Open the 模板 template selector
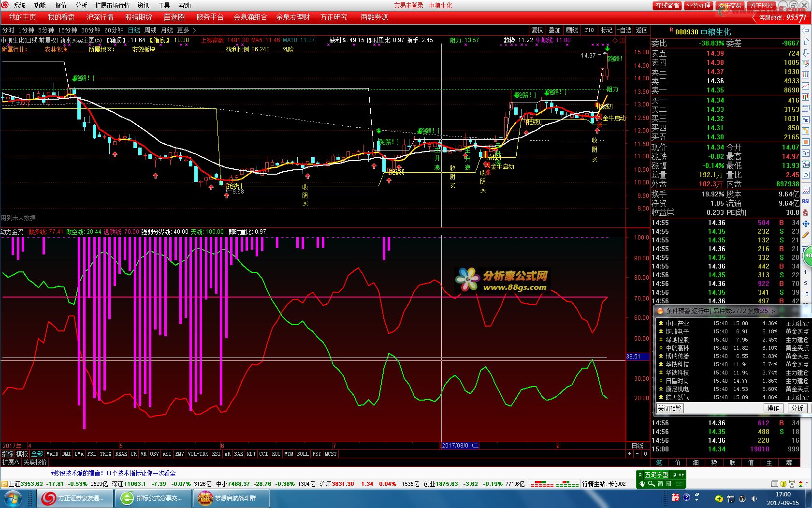The image size is (812, 508). [22, 454]
